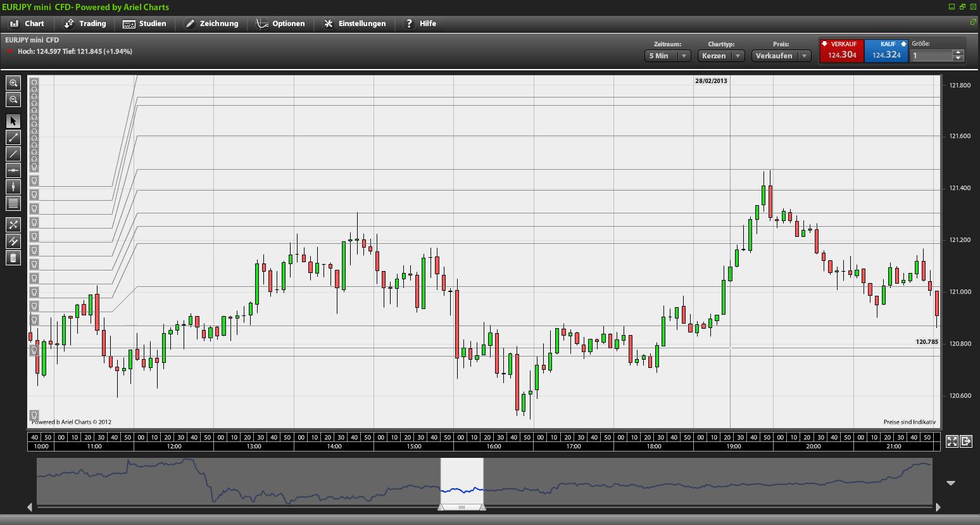The image size is (980, 525).
Task: Click the 121.800 price axis label
Action: coord(960,85)
